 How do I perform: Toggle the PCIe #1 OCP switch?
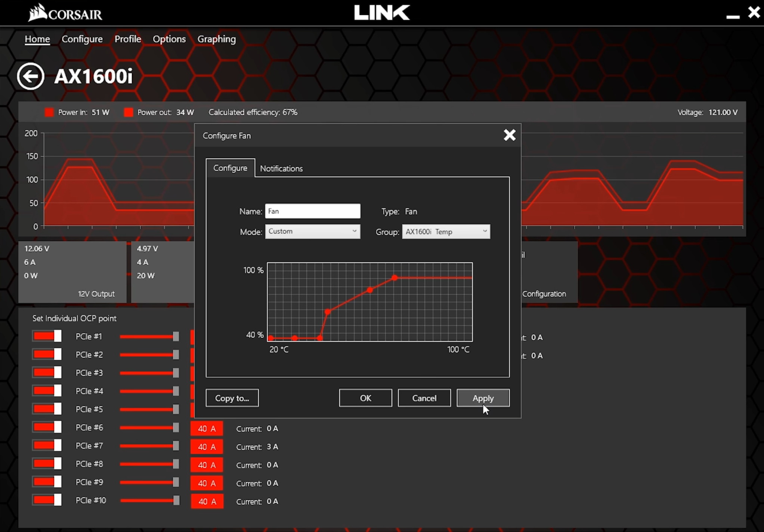click(47, 336)
